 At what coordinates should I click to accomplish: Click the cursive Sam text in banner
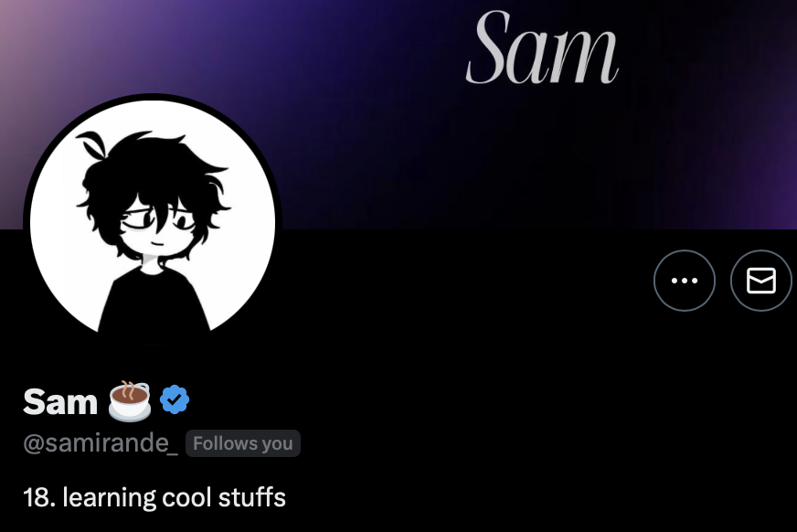pos(542,48)
